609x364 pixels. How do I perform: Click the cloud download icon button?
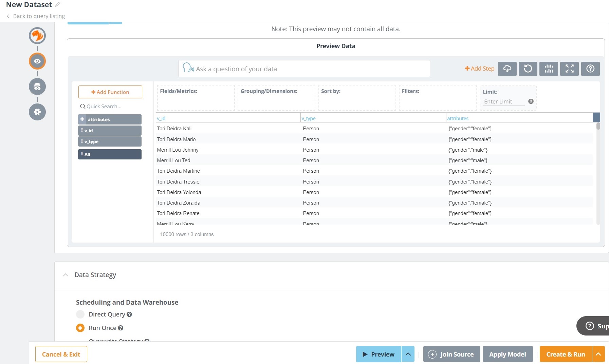[507, 69]
